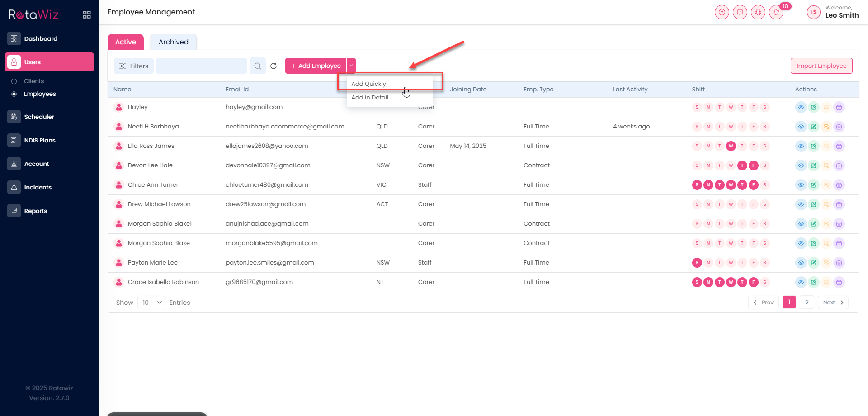Click the refresh icon beside search
The image size is (868, 416).
pos(274,66)
